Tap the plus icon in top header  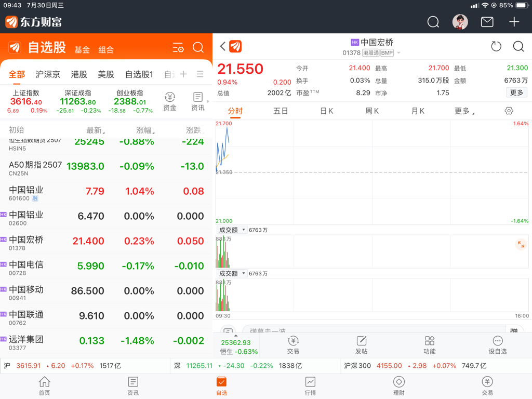[x=514, y=22]
